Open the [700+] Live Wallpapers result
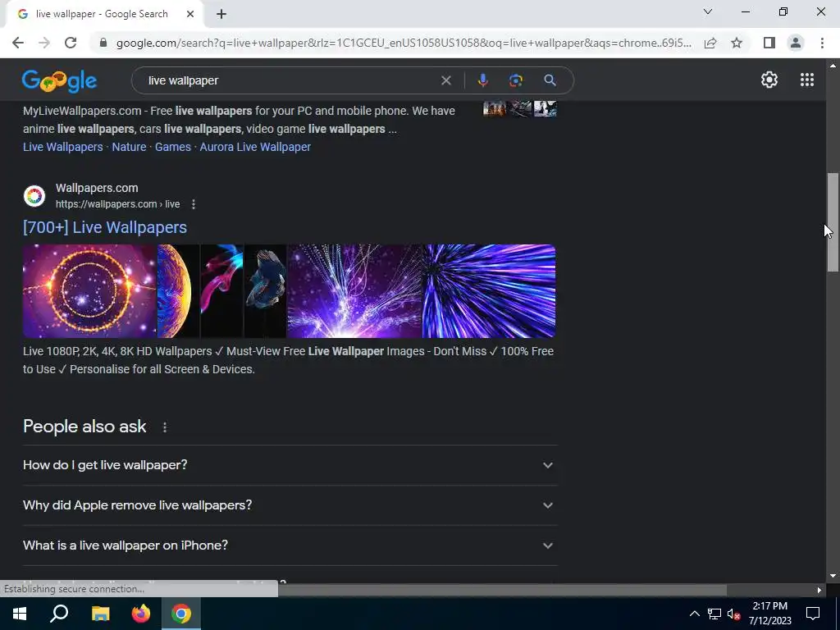Viewport: 840px width, 630px height. (x=105, y=227)
